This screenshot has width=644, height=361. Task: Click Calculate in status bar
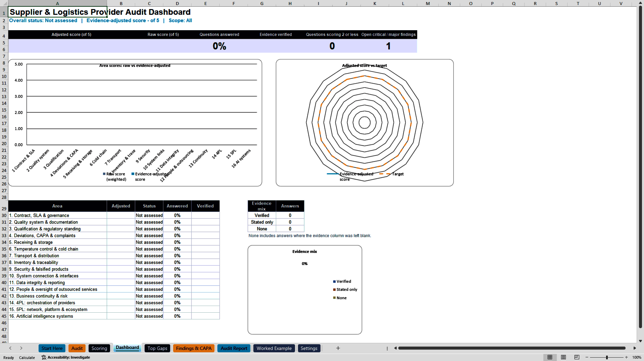coord(27,358)
